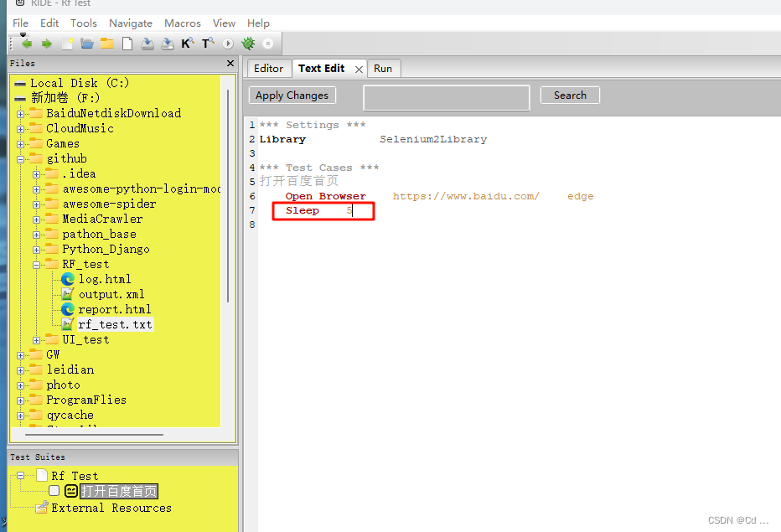Click the Open Directory toolbar icon
Viewport: 781px width, 532px height.
pyautogui.click(x=107, y=43)
